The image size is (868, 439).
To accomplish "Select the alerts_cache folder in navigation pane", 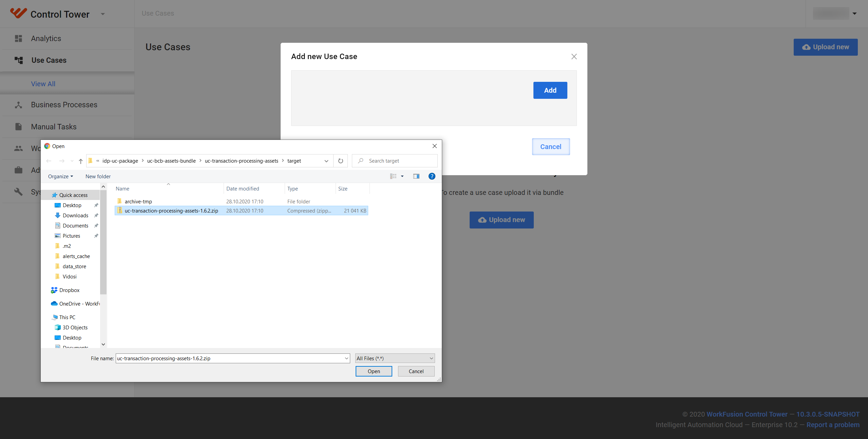I will [x=76, y=256].
